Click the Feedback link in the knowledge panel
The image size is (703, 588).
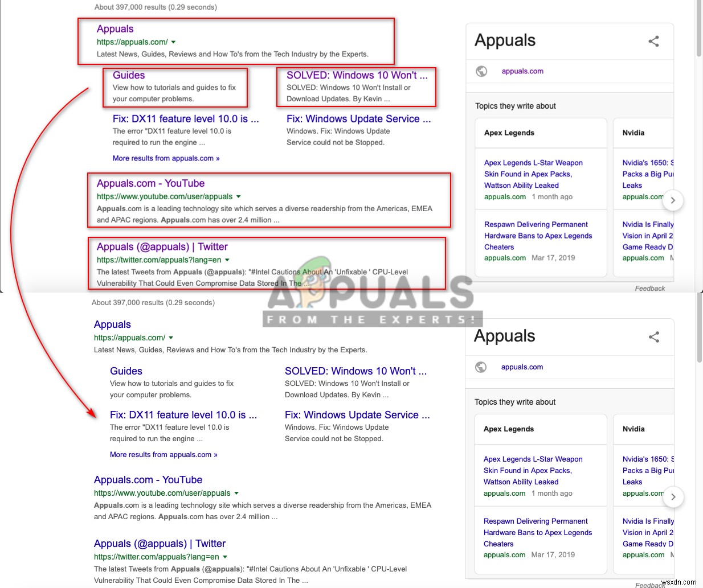[x=649, y=288]
